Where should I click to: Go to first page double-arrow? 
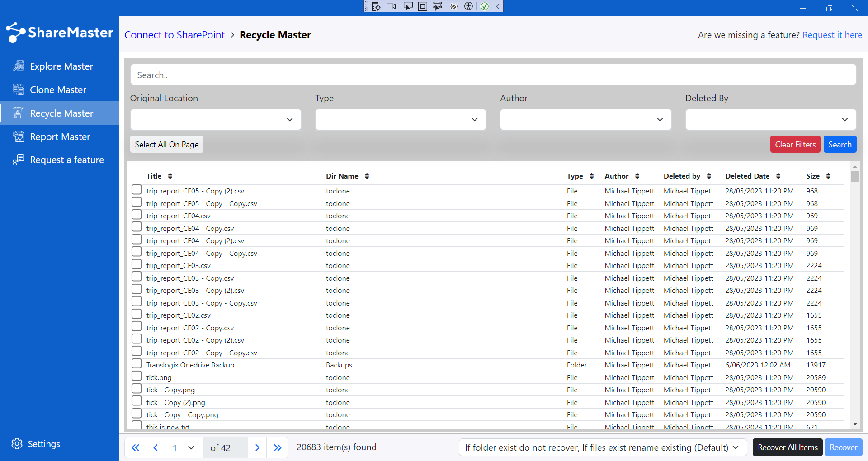[x=135, y=448]
